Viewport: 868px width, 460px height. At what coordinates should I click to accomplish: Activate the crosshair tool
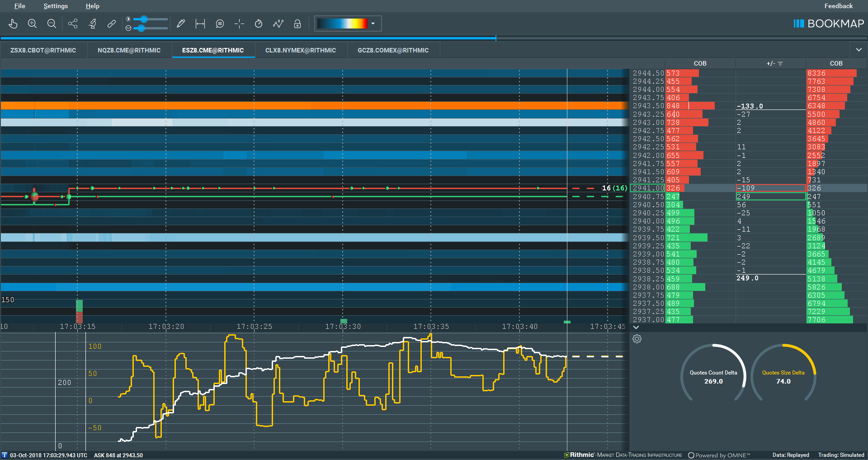239,24
